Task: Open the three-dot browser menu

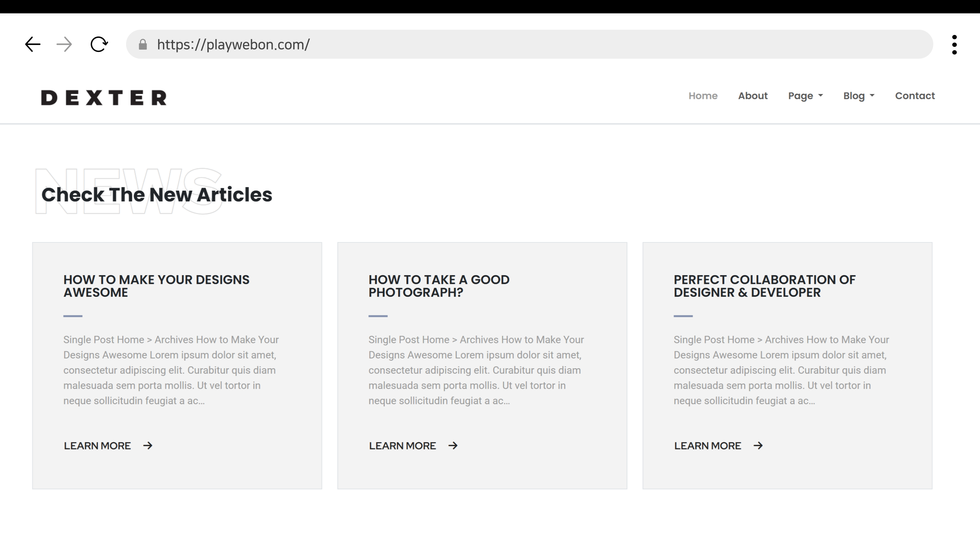Action: tap(954, 44)
